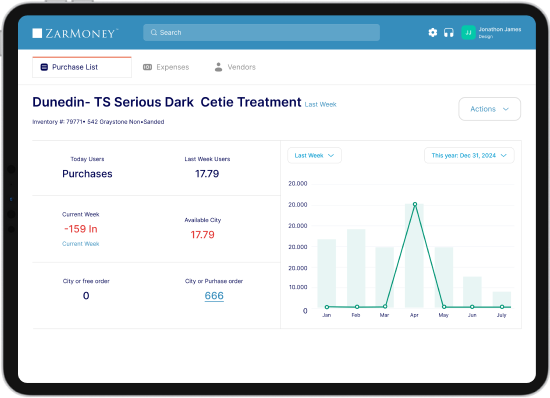Click the Vendors person icon
This screenshot has width=550, height=398.
[218, 67]
